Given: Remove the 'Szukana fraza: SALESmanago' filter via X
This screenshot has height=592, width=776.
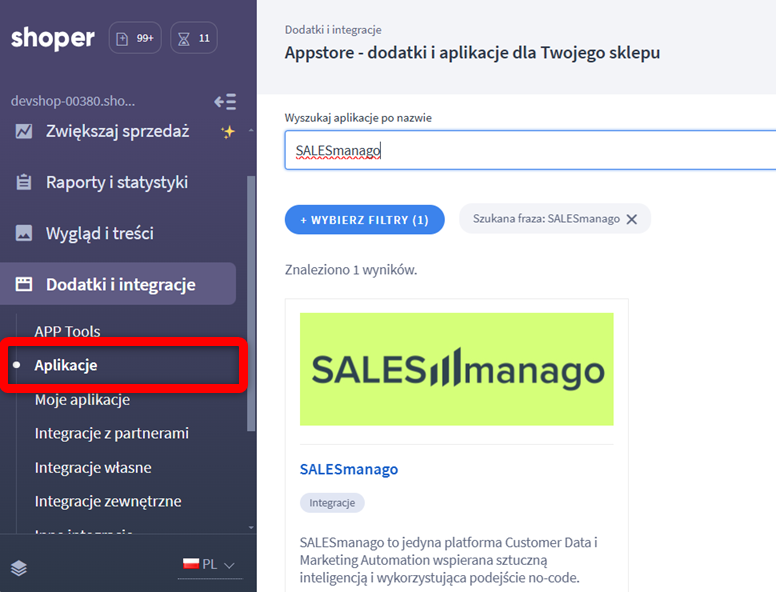Looking at the screenshot, I should (632, 219).
